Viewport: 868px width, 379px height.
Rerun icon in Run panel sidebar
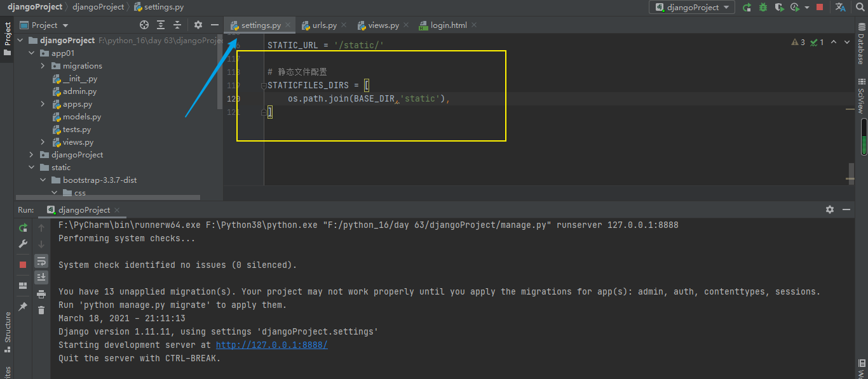tap(23, 227)
